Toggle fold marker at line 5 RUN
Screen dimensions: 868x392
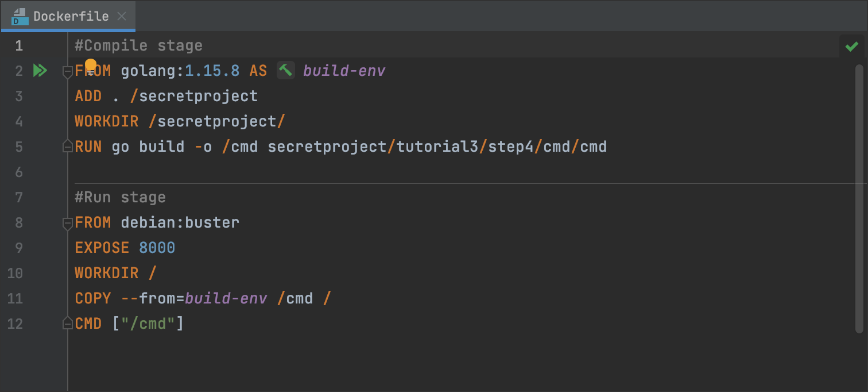[x=67, y=147]
